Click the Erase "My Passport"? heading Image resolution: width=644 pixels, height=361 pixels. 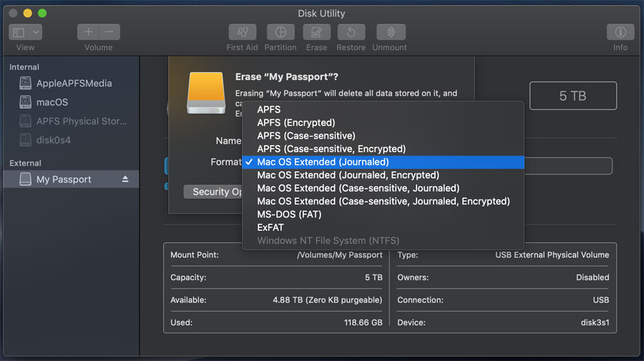click(x=287, y=76)
